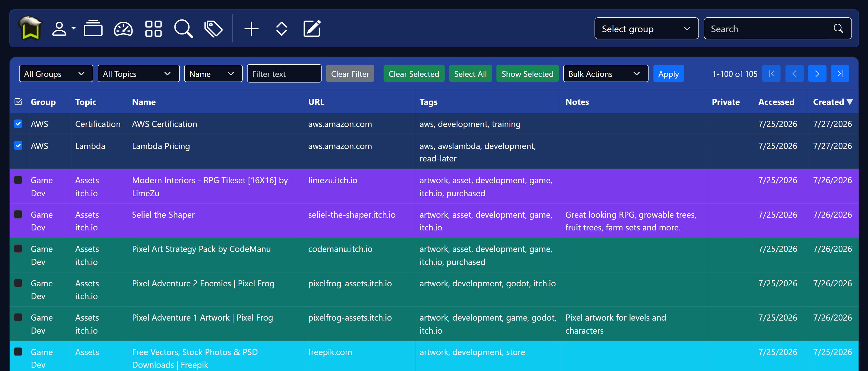This screenshot has width=868, height=371.
Task: Apply the bulk action
Action: pos(669,73)
